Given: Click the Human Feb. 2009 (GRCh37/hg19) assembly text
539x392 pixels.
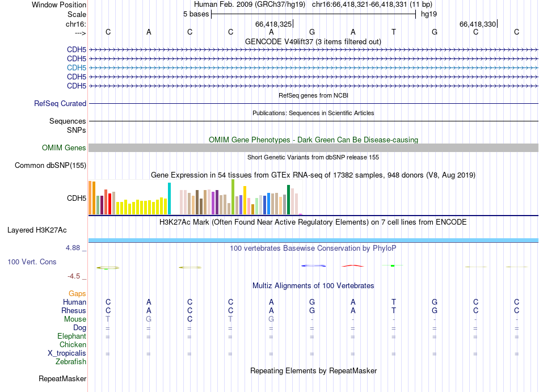Looking at the screenshot, I should click(x=250, y=5).
